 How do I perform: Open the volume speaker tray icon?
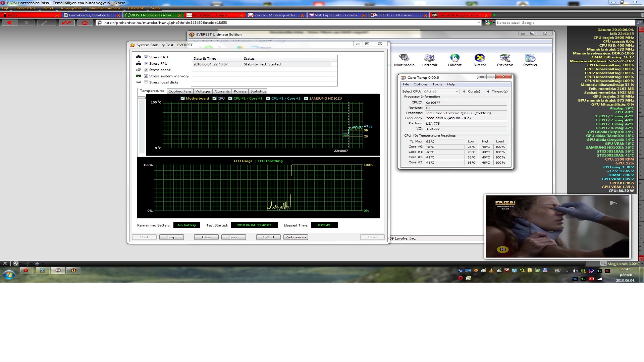click(575, 271)
